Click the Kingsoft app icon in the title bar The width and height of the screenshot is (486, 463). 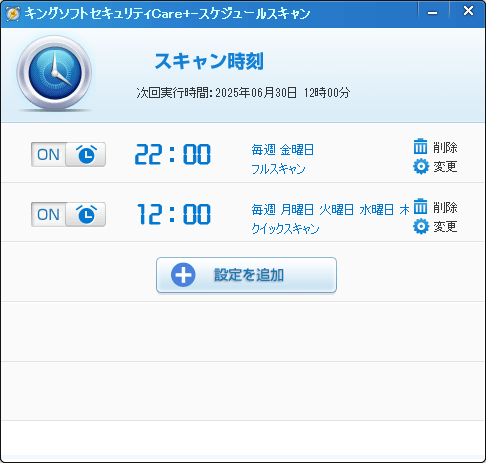(13, 13)
